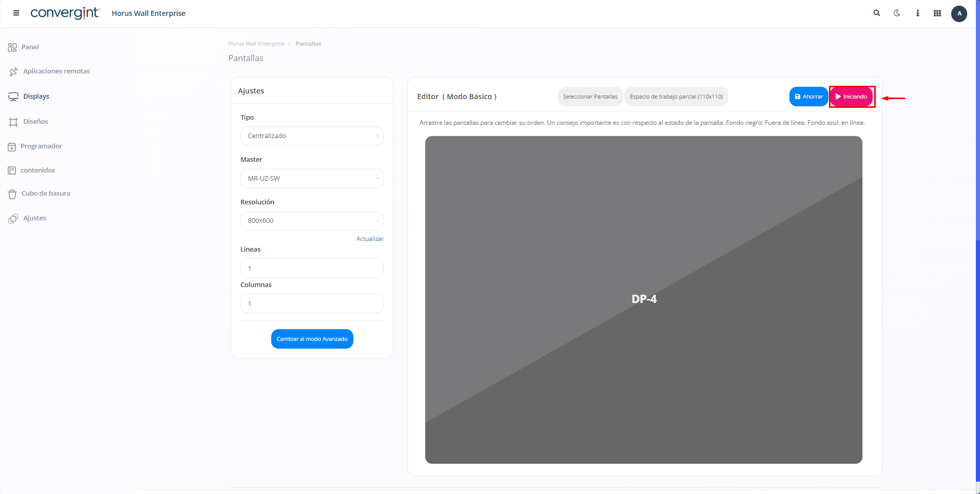Image resolution: width=980 pixels, height=494 pixels.
Task: Open the Resolución 800x600 dropdown
Action: coord(312,221)
